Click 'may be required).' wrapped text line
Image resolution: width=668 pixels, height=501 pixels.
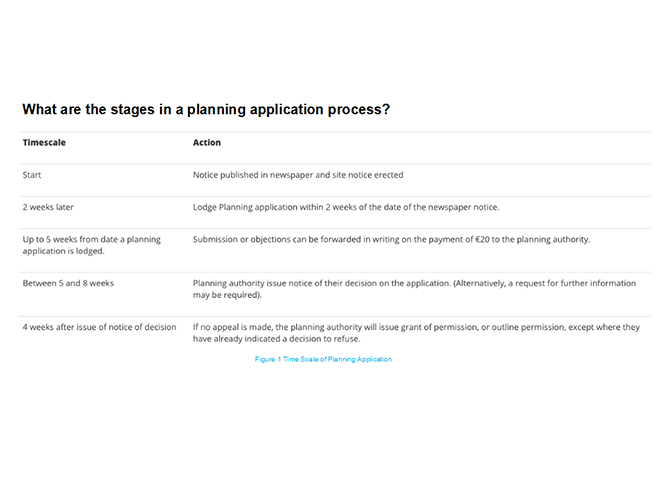tap(227, 295)
